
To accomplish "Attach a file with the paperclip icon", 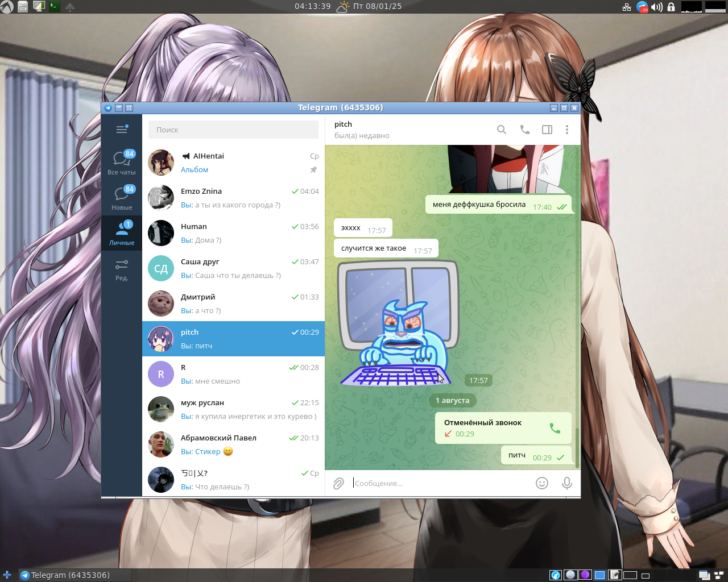I will tap(338, 483).
